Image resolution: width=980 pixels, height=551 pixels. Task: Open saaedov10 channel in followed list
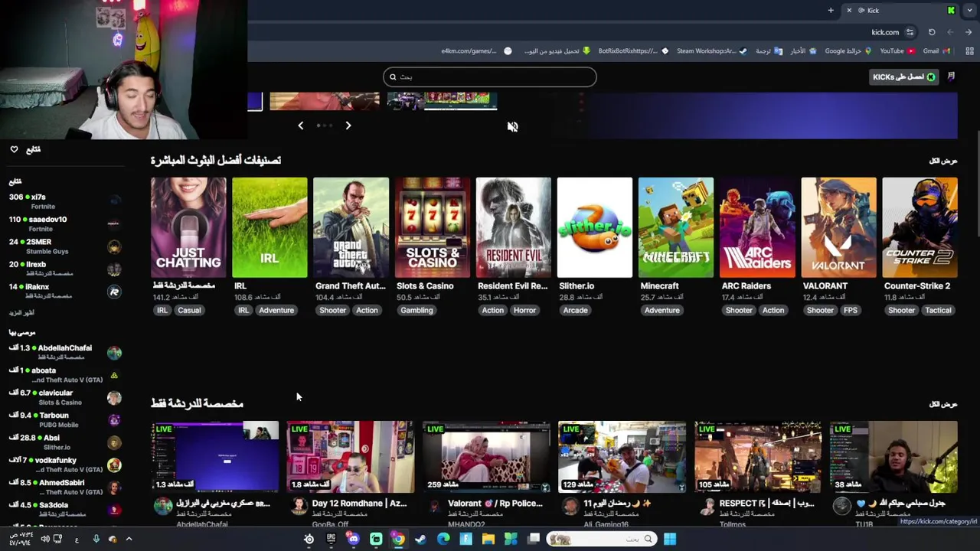(x=65, y=223)
